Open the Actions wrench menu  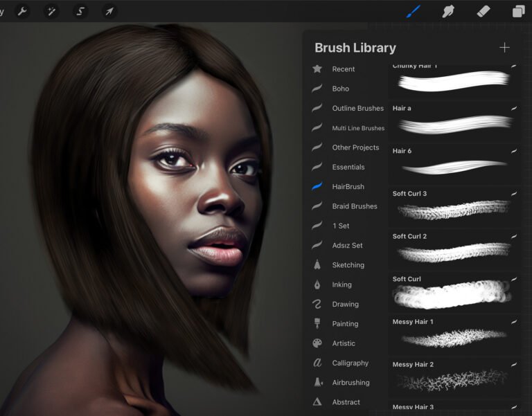click(x=22, y=12)
